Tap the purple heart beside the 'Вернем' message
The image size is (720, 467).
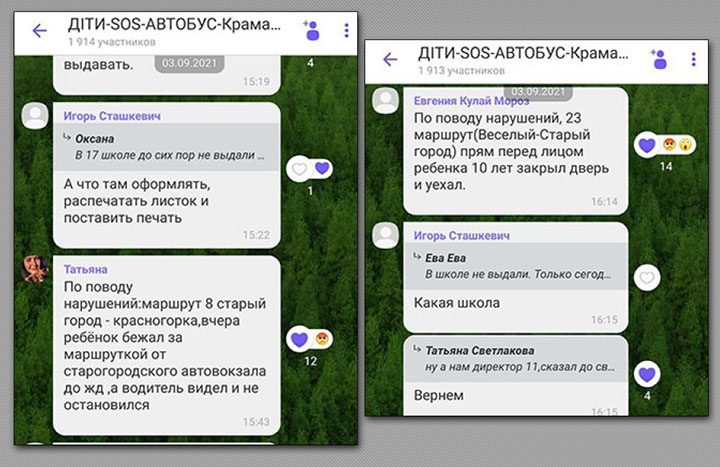click(648, 374)
